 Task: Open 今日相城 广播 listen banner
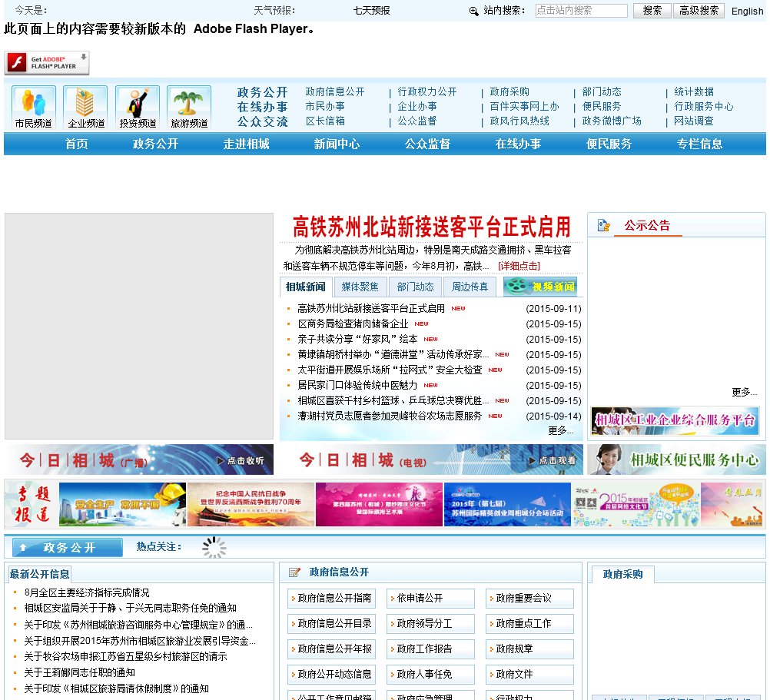[138, 459]
